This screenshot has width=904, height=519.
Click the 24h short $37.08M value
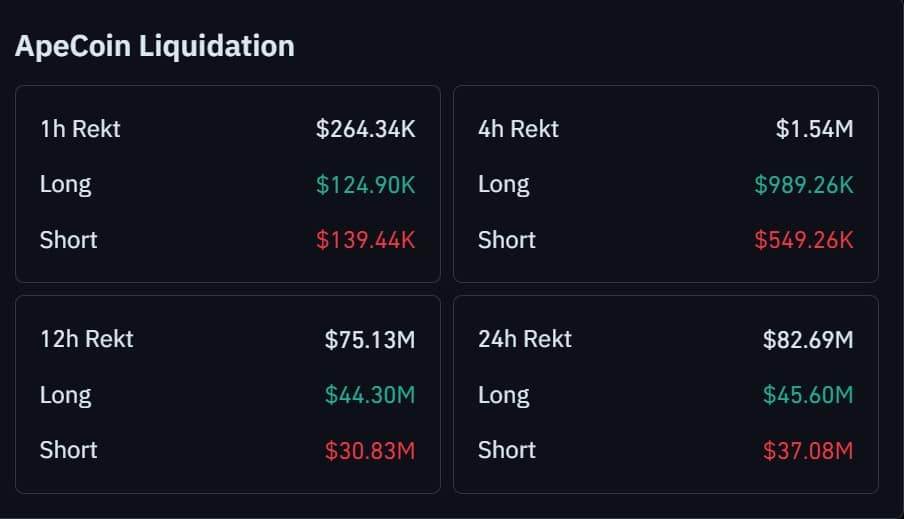click(808, 450)
